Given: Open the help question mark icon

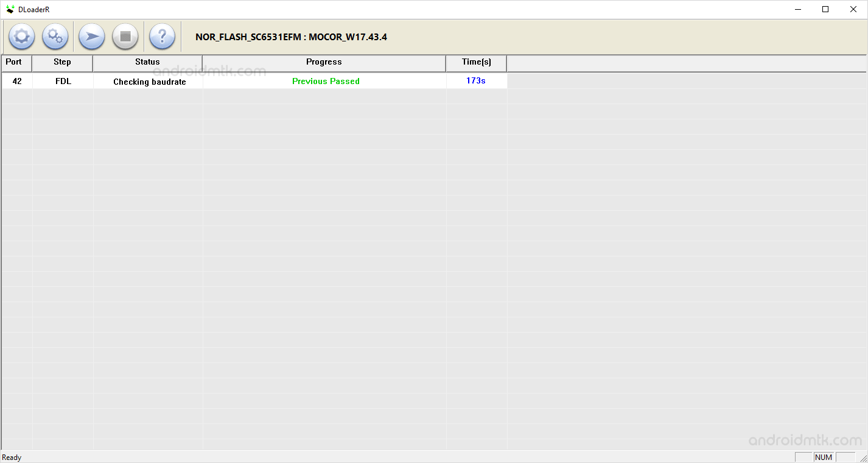Looking at the screenshot, I should (x=162, y=37).
